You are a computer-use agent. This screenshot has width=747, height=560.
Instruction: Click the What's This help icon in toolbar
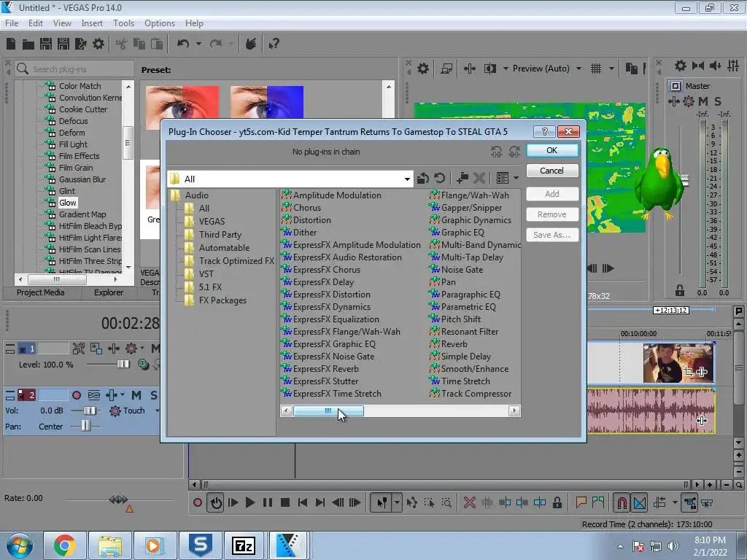274,44
